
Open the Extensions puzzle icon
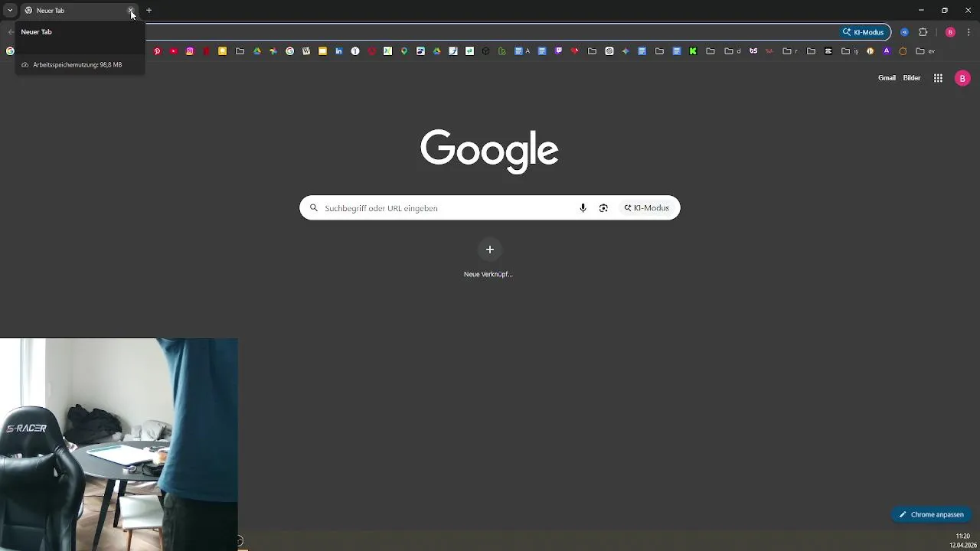click(923, 32)
